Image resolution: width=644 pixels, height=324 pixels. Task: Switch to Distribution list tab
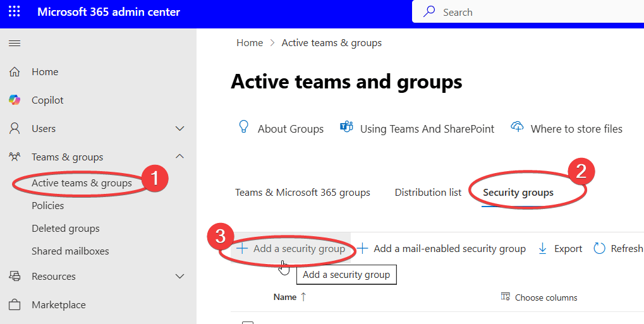pos(428,193)
